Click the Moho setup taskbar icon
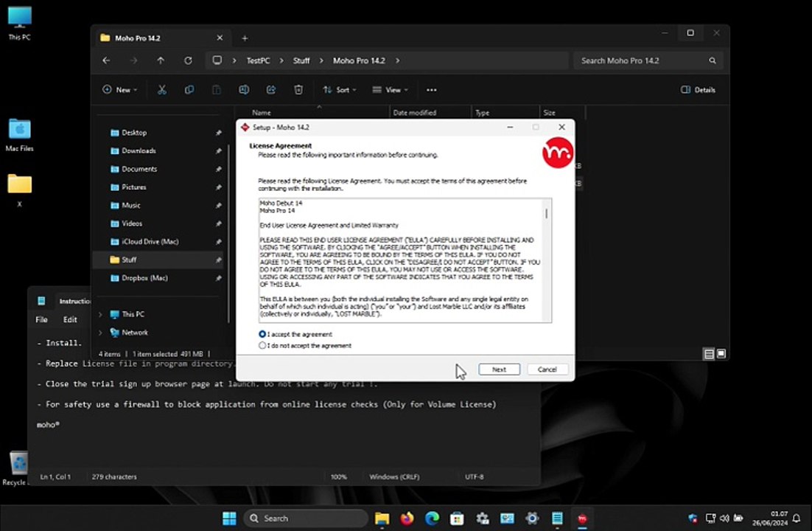The image size is (812, 531). (582, 518)
